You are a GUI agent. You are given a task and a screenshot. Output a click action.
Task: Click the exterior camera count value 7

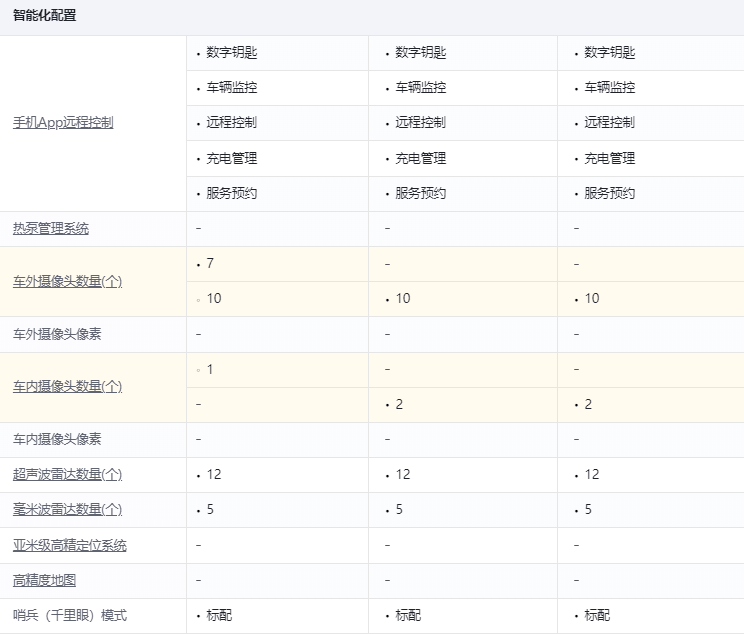pos(210,264)
